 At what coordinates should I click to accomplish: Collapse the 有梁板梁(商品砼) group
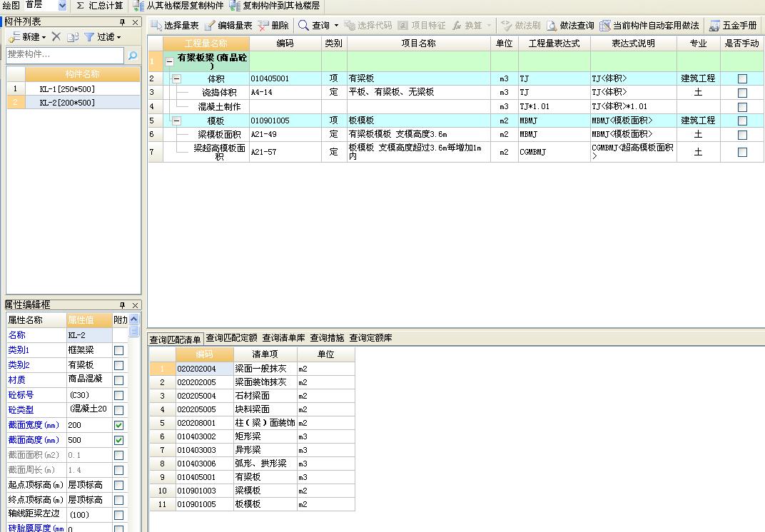169,62
